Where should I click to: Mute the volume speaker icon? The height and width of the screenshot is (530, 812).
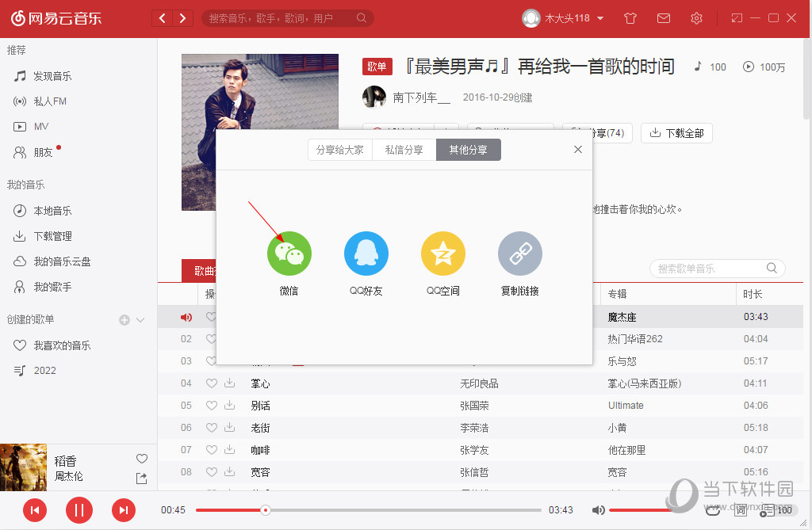599,510
